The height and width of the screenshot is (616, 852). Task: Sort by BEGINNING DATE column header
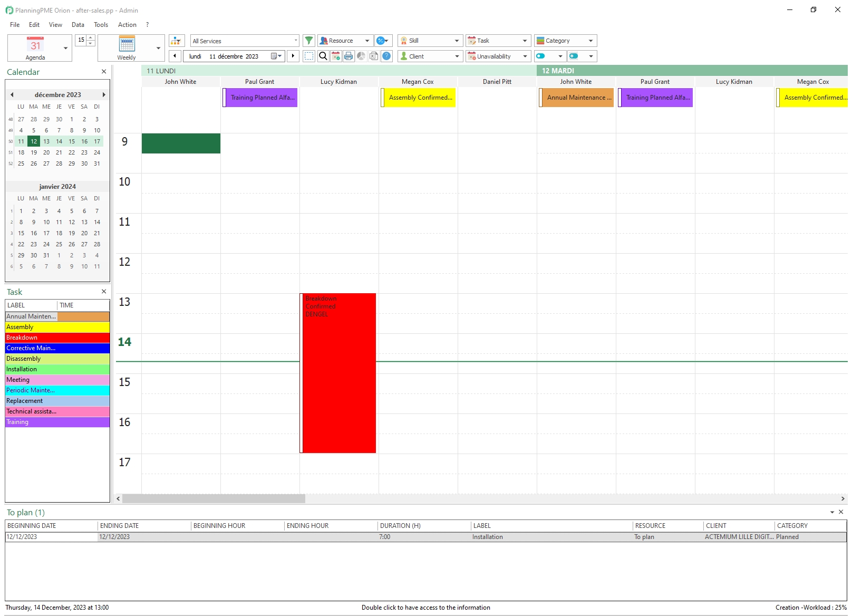(51, 526)
